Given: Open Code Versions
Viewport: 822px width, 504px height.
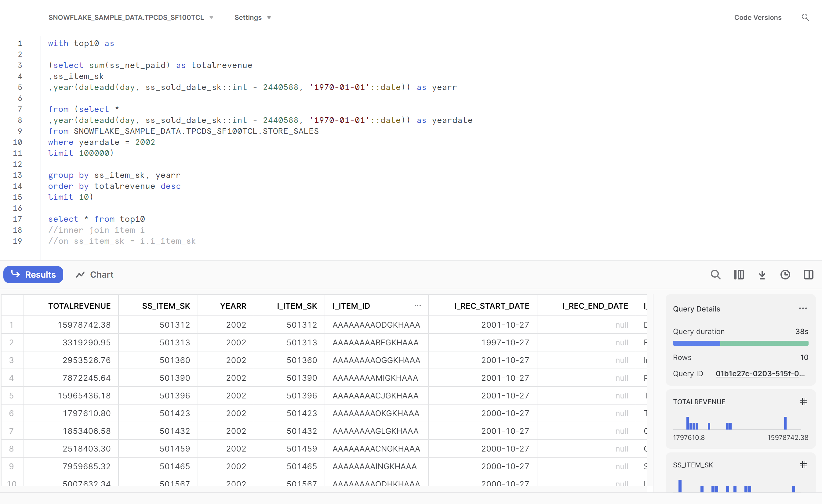Looking at the screenshot, I should coord(758,17).
